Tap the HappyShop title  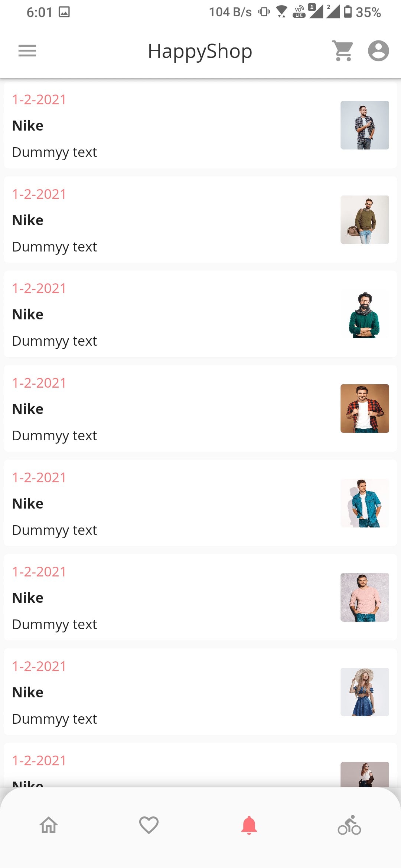(200, 51)
